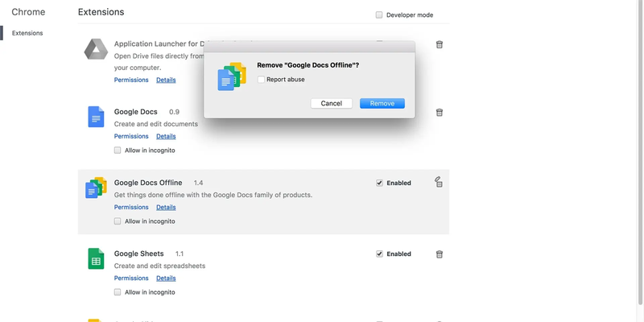Viewport: 644px width, 322px height.
Task: Click the vertical scrollbar at right edge
Action: 640,152
